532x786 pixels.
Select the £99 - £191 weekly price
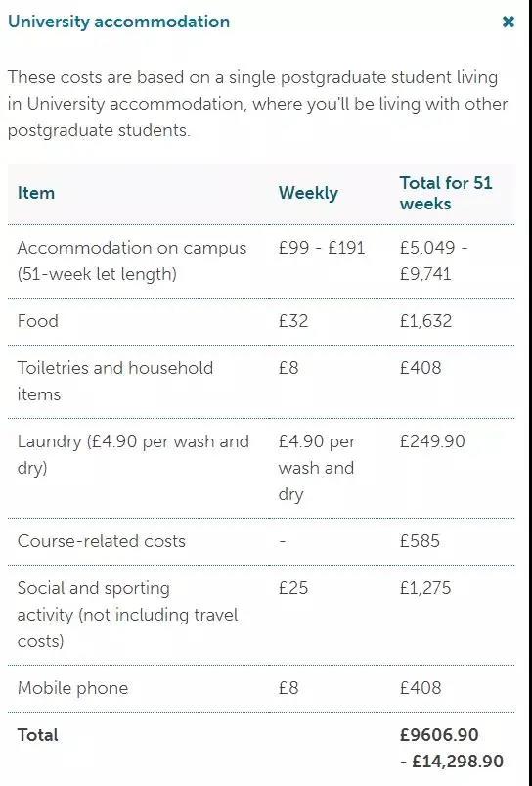point(322,248)
